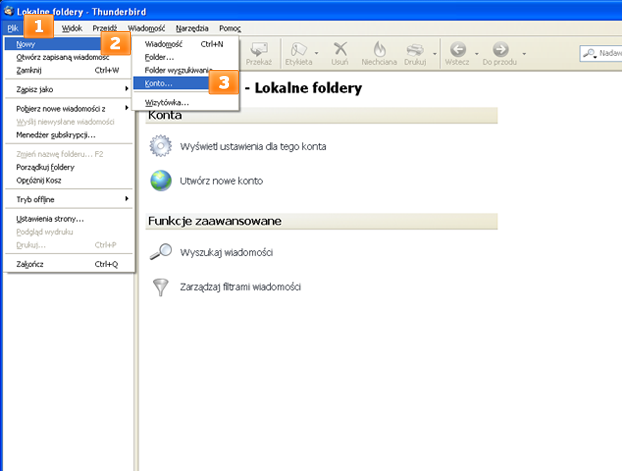Click the Thunderbird icon in title bar

(9, 11)
